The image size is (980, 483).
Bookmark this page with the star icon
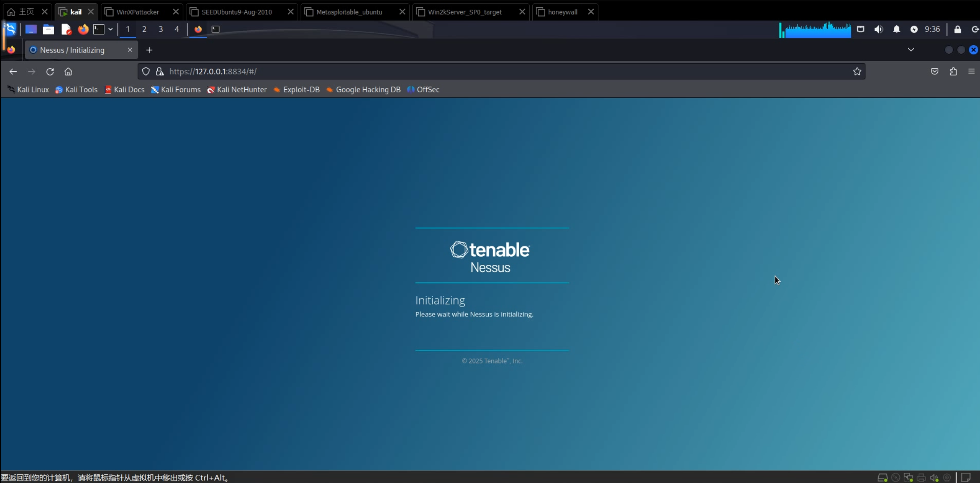click(857, 72)
